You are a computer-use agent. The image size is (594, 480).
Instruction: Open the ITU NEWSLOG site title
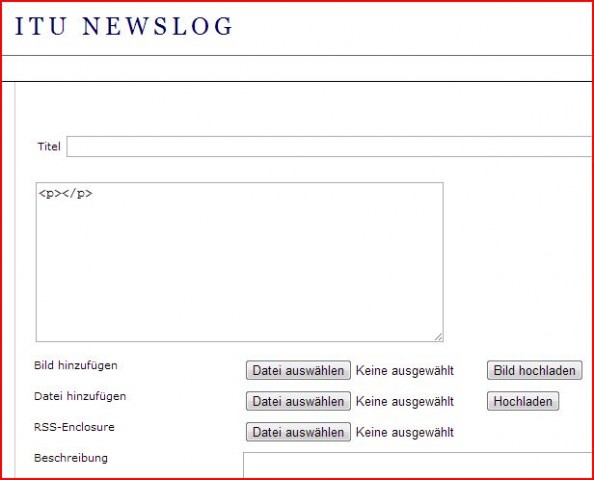[123, 26]
